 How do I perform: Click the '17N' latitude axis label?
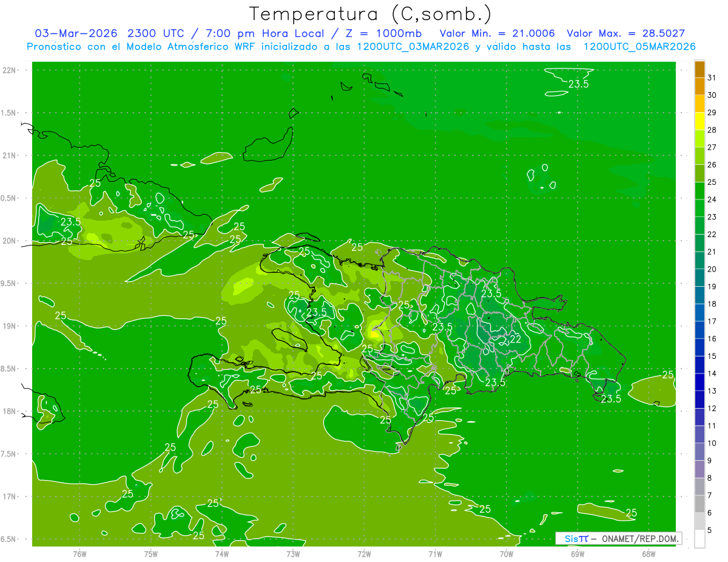coord(10,497)
